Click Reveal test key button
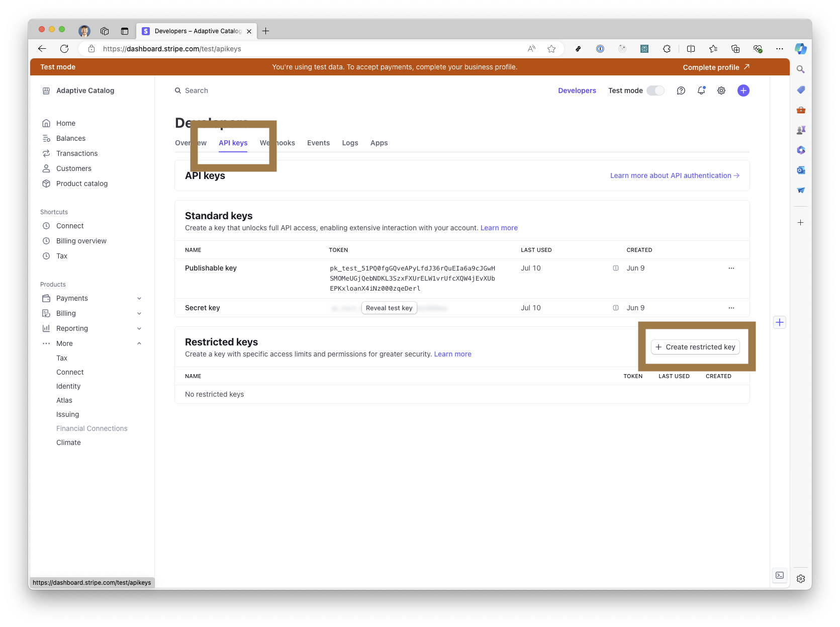This screenshot has width=840, height=627. click(x=389, y=308)
